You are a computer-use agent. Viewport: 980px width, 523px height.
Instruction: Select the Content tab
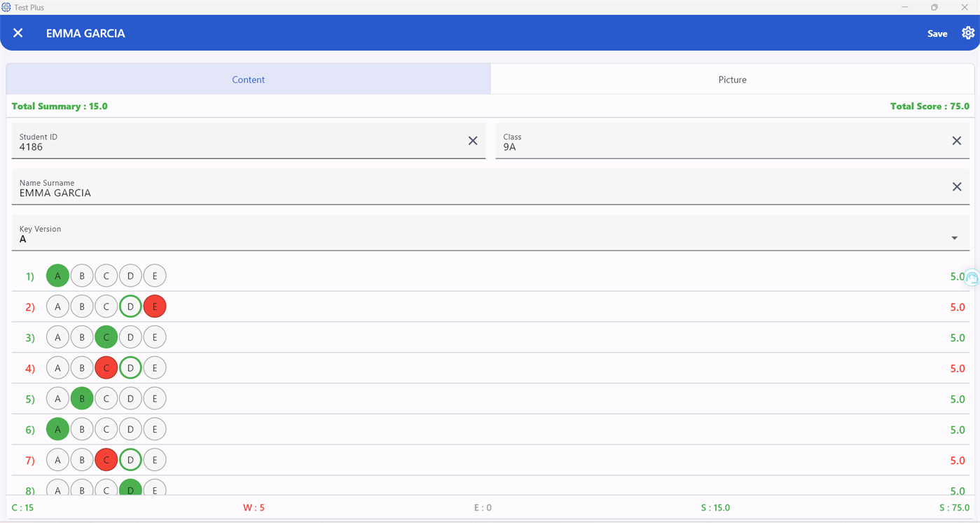[248, 79]
